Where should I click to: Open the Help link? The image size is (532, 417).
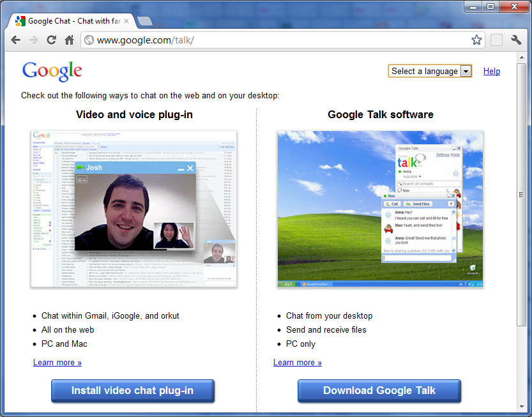click(x=492, y=72)
